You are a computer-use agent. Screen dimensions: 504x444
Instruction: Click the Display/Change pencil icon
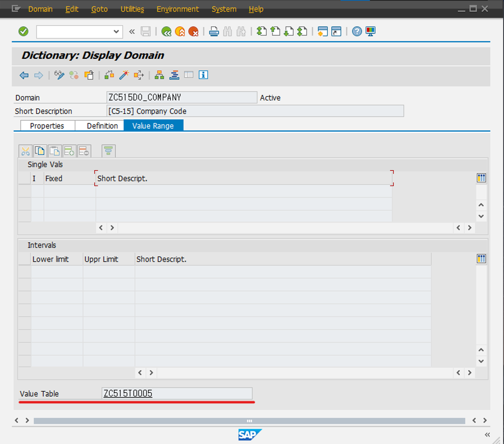59,75
